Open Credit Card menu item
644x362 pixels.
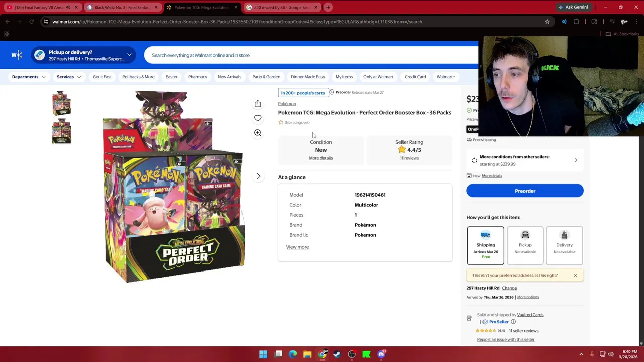[415, 77]
